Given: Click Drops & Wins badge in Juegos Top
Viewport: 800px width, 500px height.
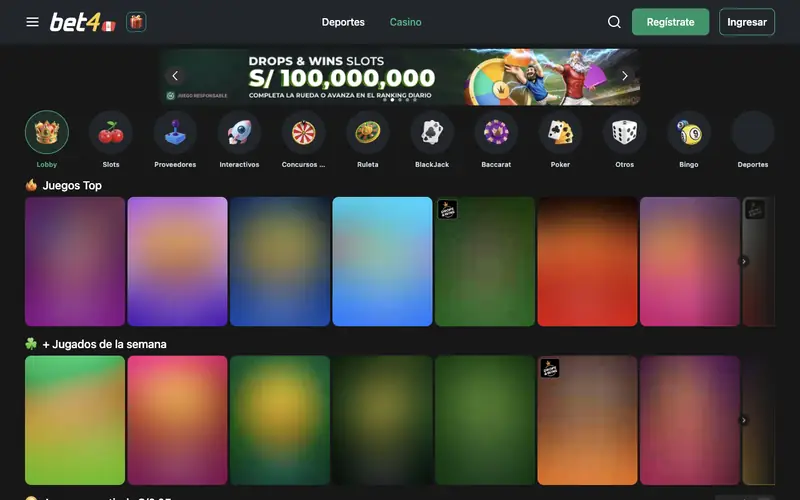Looking at the screenshot, I should coord(447,210).
